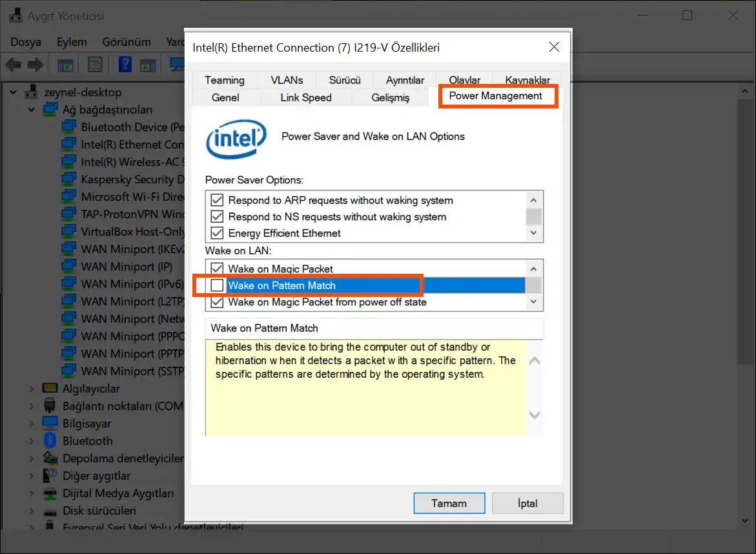Enable Wake on Pattern Match checkbox
756x554 pixels.
[217, 285]
